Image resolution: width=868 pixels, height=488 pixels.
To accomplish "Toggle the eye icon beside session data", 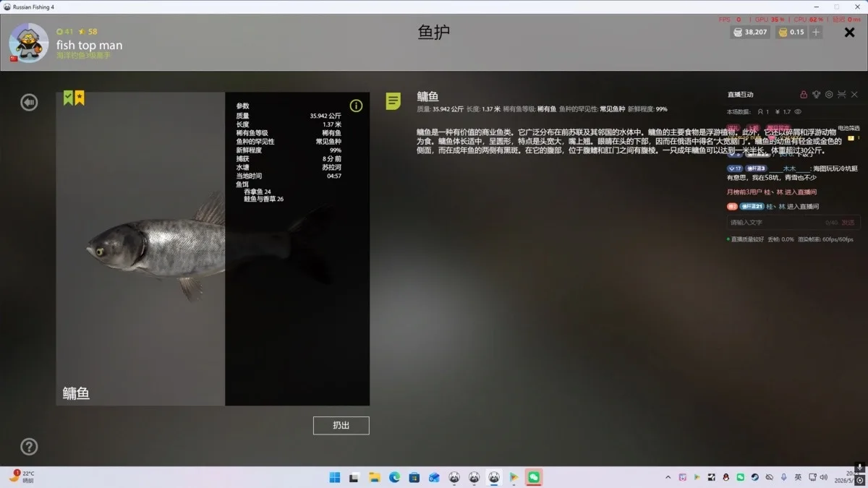I will [798, 112].
